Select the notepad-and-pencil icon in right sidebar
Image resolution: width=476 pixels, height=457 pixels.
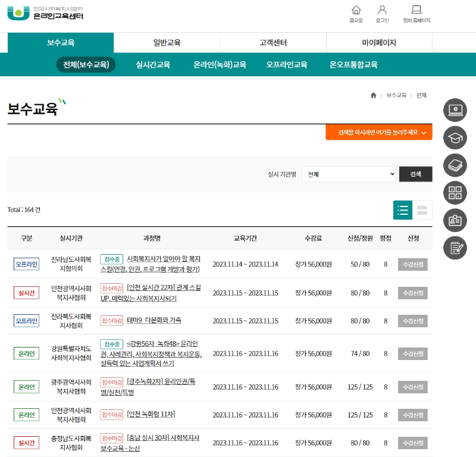coord(455,247)
